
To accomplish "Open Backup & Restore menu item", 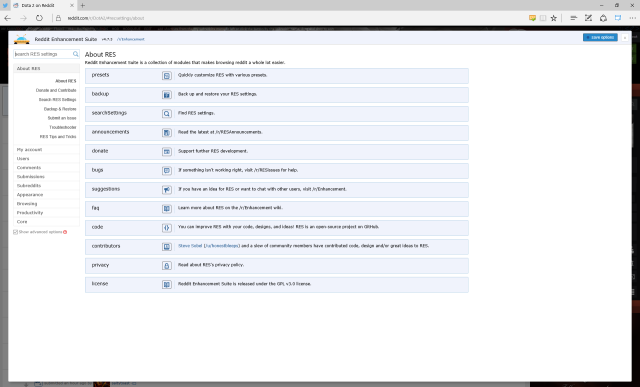I will coord(60,109).
